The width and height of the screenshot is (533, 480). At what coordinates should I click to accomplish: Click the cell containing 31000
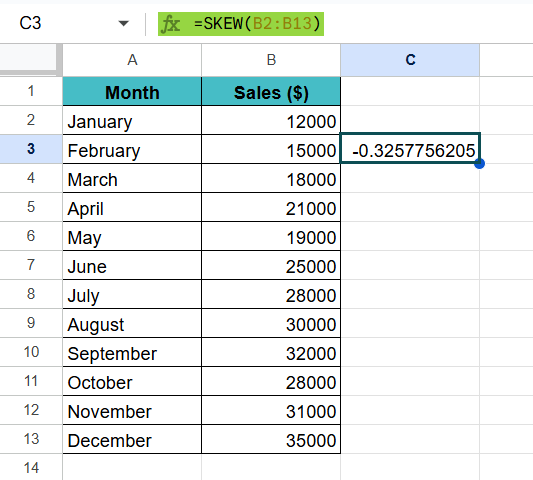point(271,410)
